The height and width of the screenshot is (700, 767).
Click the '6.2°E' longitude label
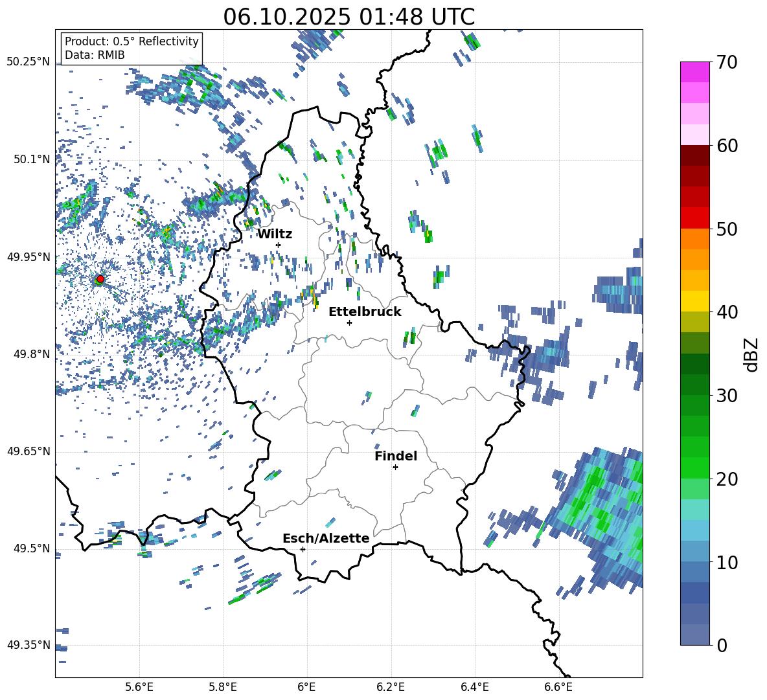pyautogui.click(x=391, y=687)
